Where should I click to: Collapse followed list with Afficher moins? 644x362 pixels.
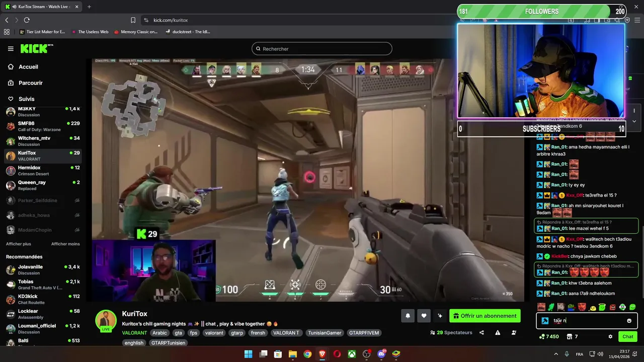pyautogui.click(x=65, y=244)
